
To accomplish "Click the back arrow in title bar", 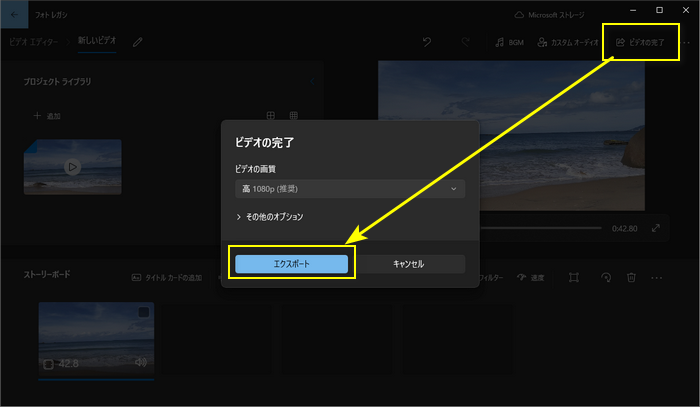I will (x=14, y=15).
